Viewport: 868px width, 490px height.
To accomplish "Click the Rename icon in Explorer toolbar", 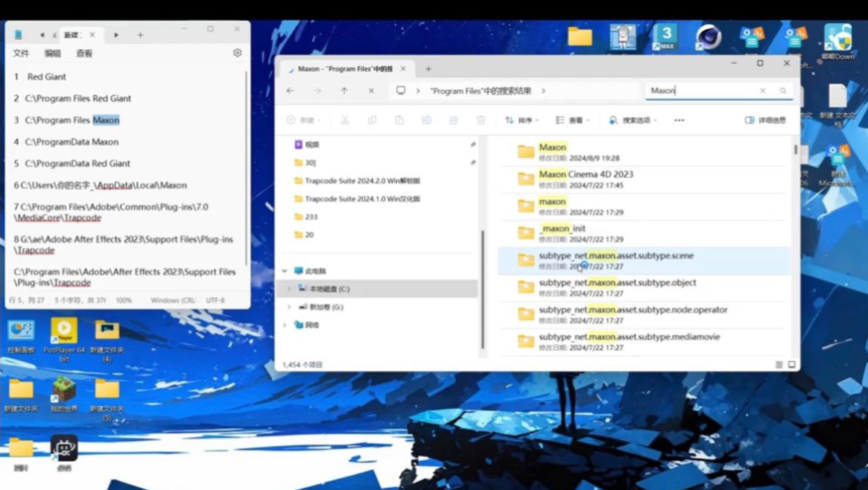I will point(426,120).
